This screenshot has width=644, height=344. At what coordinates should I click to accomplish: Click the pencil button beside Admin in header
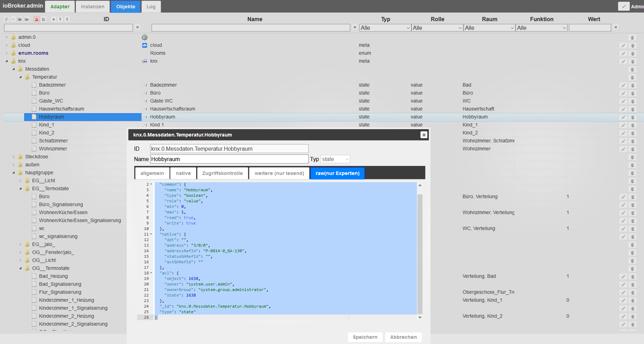(624, 6)
